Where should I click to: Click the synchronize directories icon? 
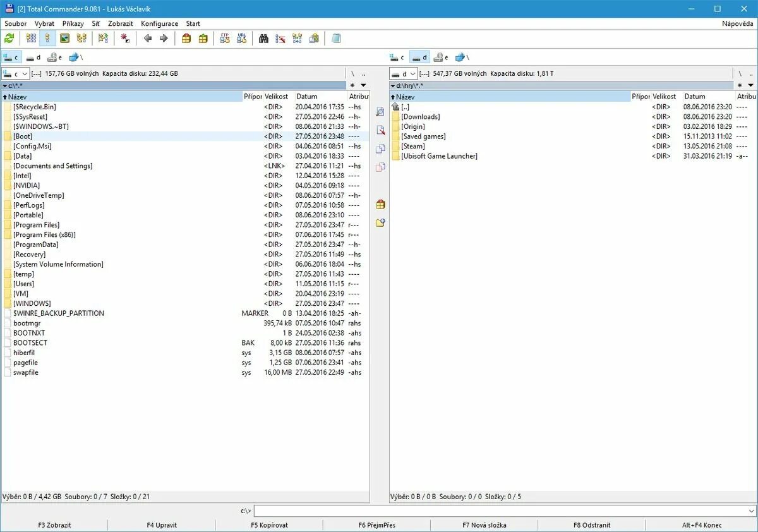(297, 39)
